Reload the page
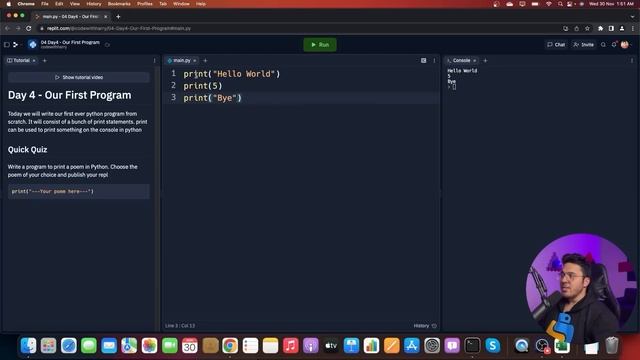640x360 pixels. point(29,28)
